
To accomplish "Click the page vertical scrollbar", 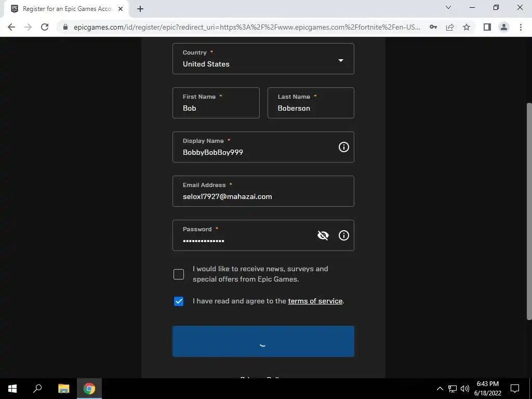I will pos(529,211).
